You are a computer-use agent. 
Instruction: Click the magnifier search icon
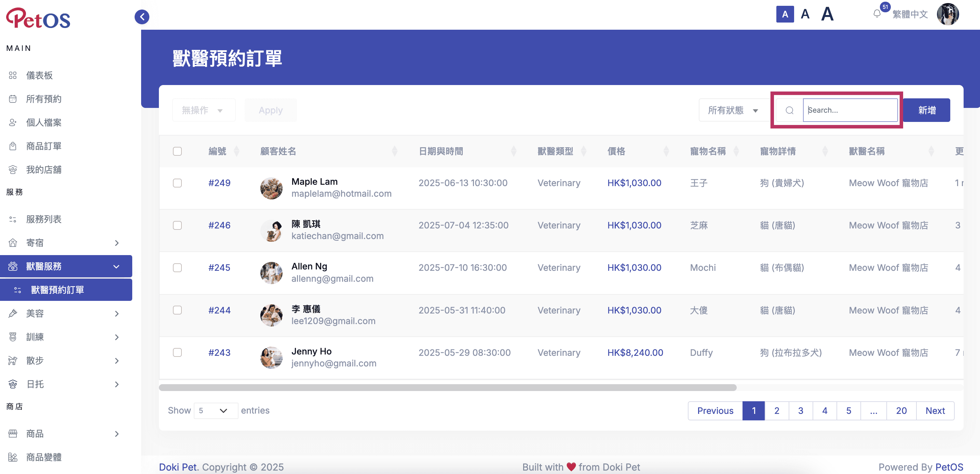(x=789, y=110)
